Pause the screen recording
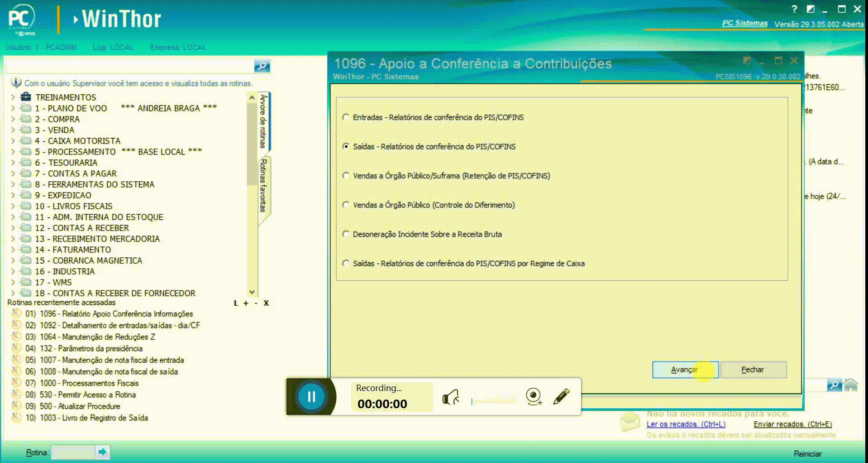Screen dimensions: 868x463 pos(311,397)
